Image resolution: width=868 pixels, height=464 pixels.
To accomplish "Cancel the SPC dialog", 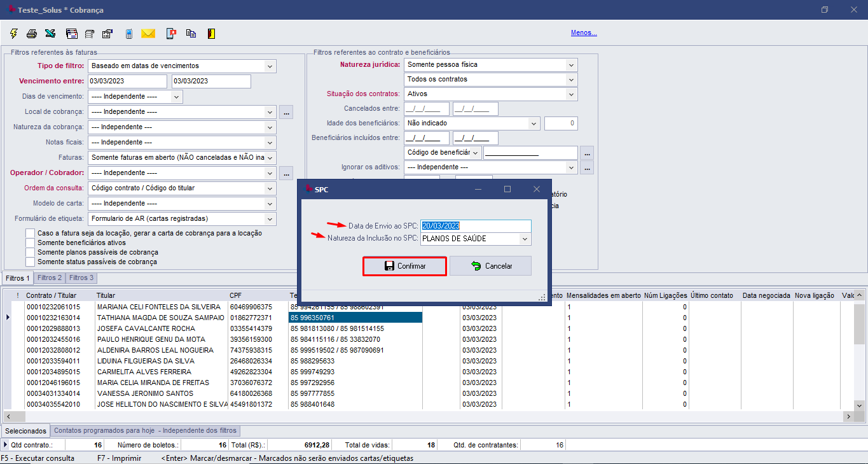I will [x=490, y=266].
